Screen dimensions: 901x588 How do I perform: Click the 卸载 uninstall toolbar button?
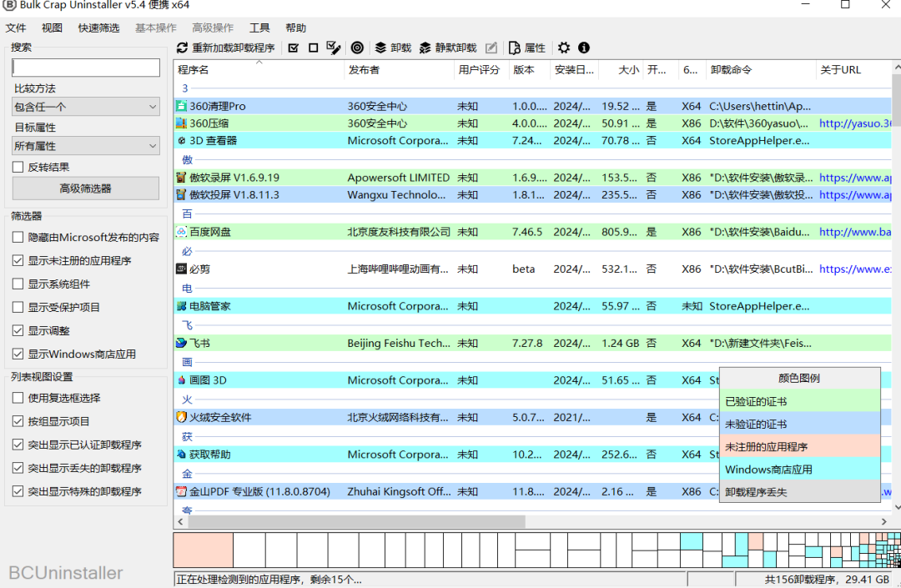click(x=393, y=48)
